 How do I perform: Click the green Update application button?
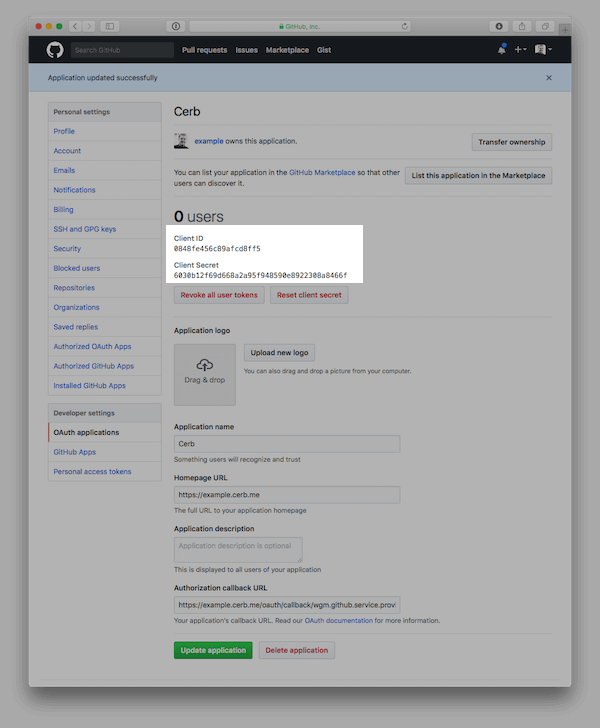point(213,650)
